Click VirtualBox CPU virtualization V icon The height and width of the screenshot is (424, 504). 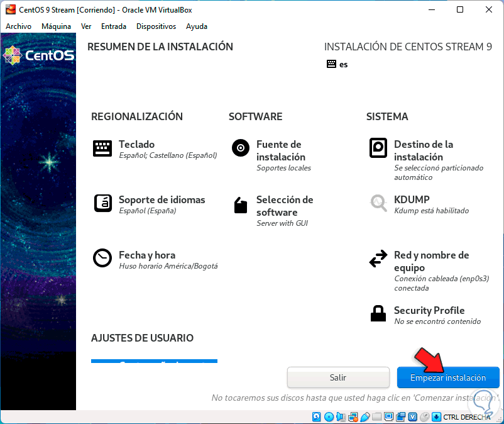[412, 417]
